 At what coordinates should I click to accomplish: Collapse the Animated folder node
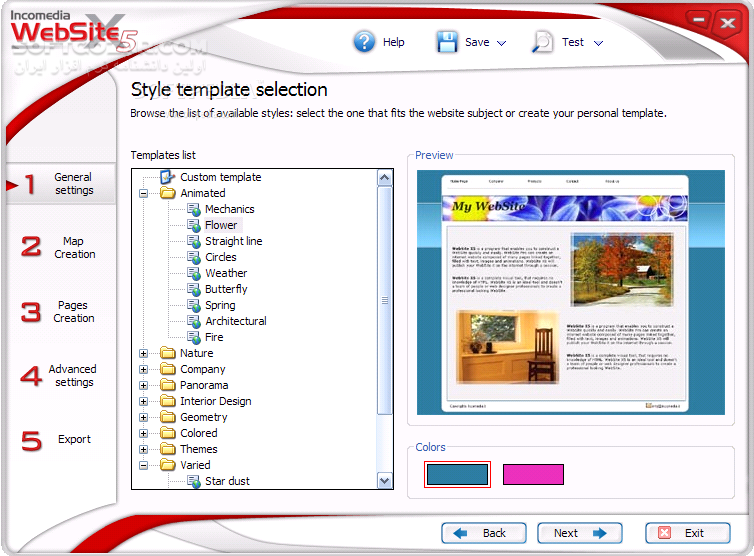coord(143,193)
